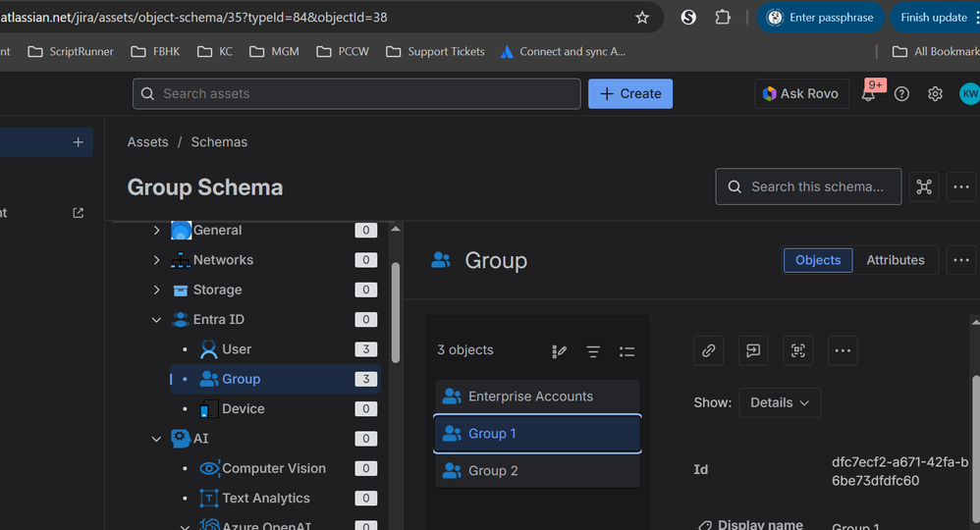Open the settings gear in Jira header
The image size is (980, 530).
pos(935,94)
